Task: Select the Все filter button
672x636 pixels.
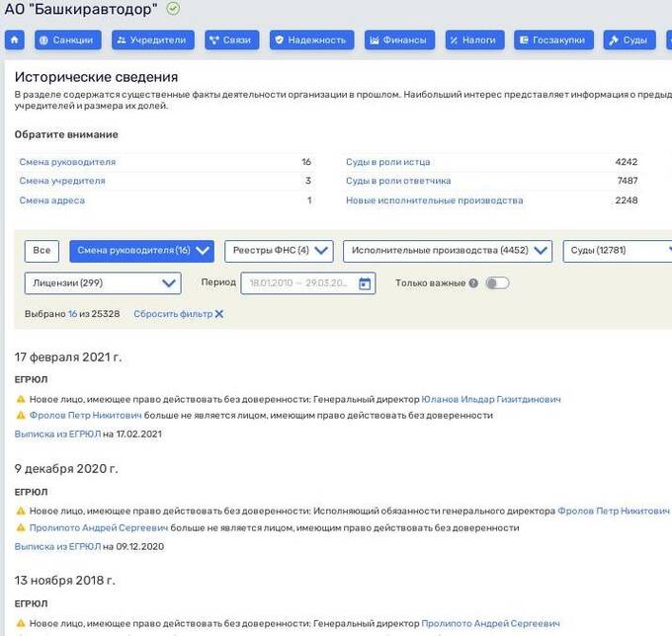Action: tap(42, 251)
